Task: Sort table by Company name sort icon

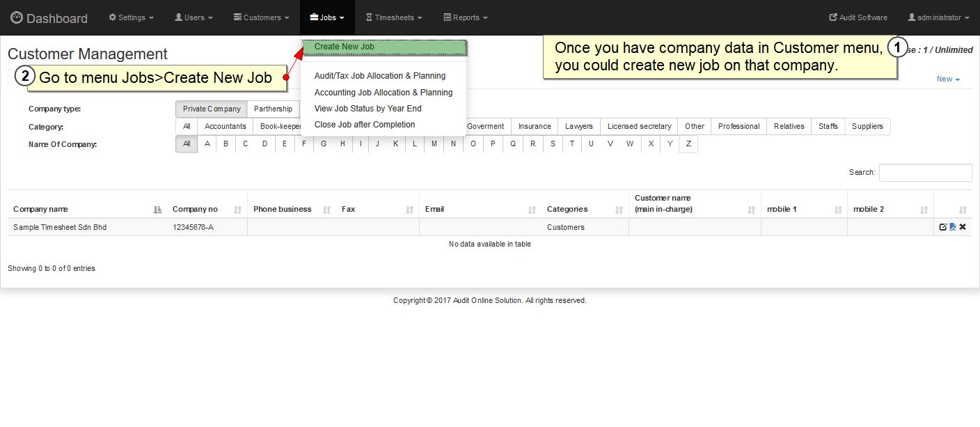Action: click(157, 210)
